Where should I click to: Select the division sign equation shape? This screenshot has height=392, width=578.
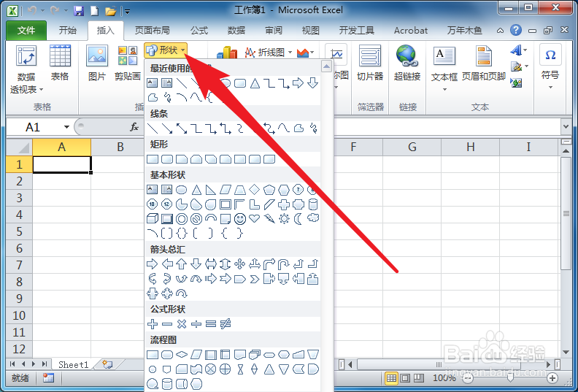coord(196,324)
